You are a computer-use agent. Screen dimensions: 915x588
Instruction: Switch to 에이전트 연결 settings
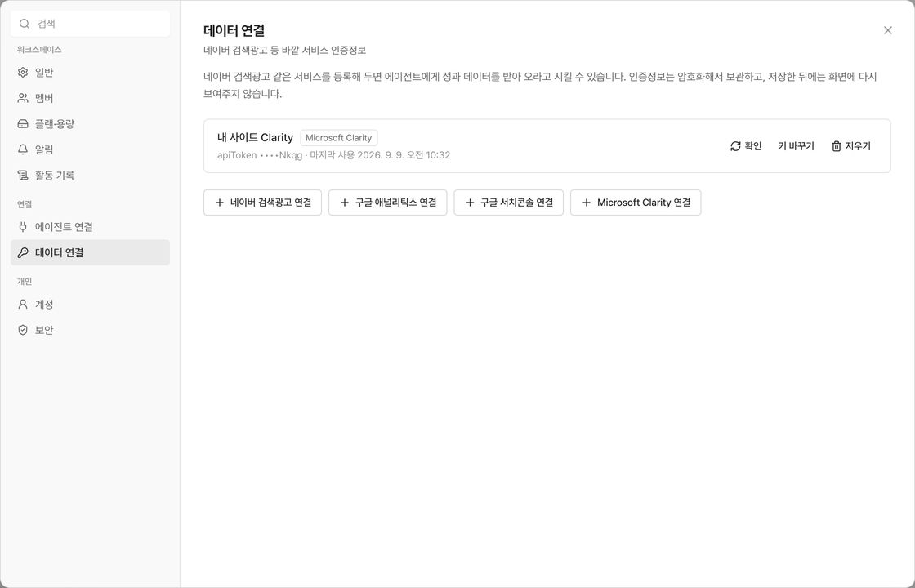pos(91,227)
